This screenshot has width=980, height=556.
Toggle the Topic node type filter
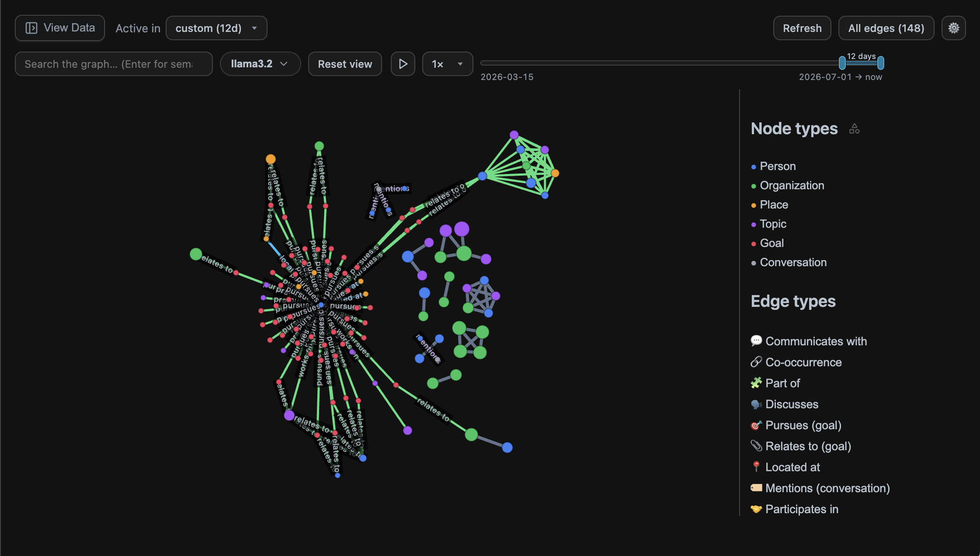pos(769,224)
